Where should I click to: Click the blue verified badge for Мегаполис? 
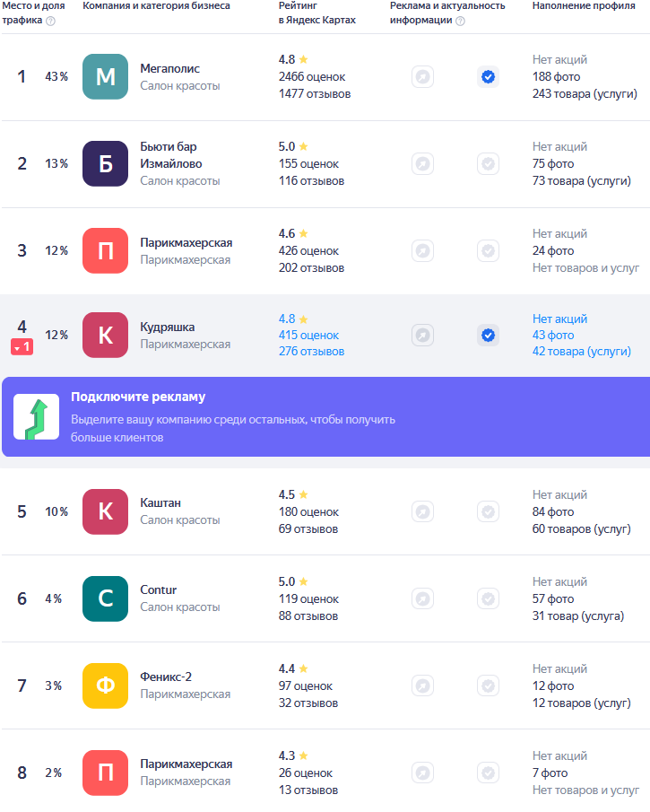488,77
